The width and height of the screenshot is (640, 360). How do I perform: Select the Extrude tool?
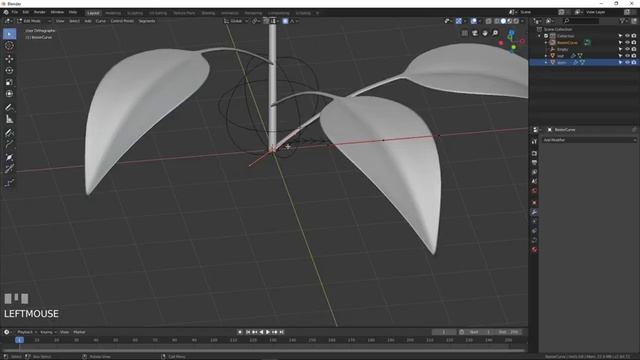[9, 144]
